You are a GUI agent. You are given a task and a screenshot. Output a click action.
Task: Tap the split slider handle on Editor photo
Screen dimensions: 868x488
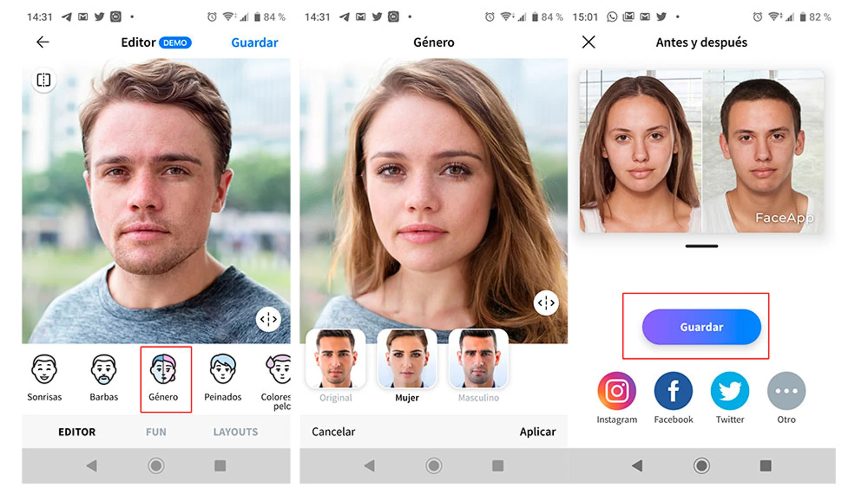click(x=268, y=319)
